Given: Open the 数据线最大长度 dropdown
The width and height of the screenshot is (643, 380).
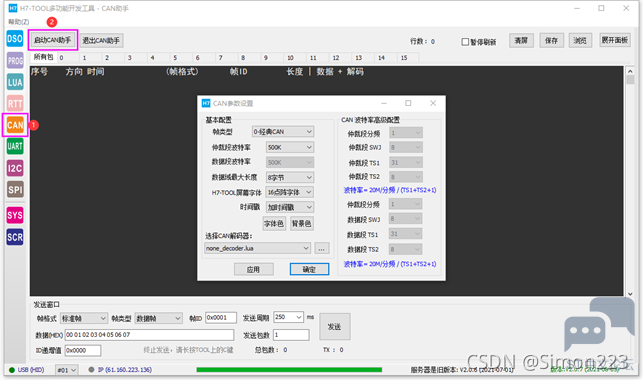Looking at the screenshot, I should coord(290,177).
